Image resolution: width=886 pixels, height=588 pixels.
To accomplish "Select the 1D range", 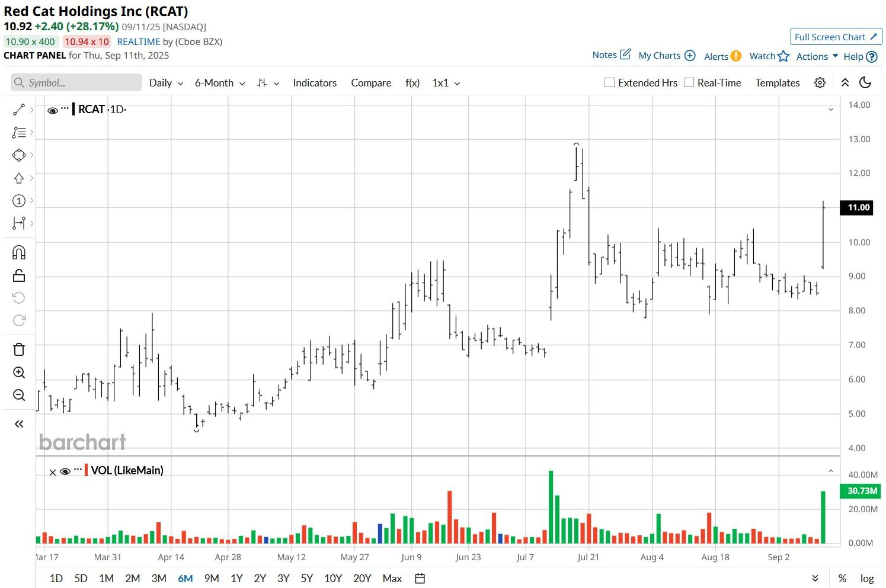I will point(56,579).
